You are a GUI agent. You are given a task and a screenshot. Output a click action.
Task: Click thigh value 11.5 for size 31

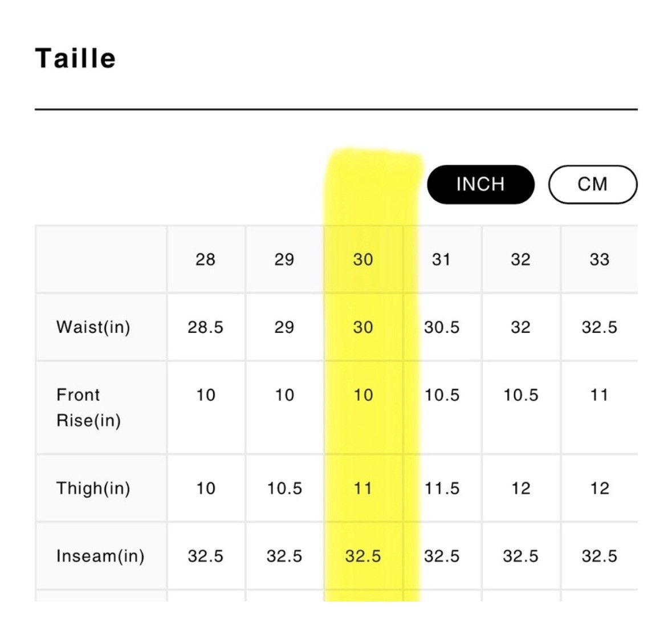[441, 488]
